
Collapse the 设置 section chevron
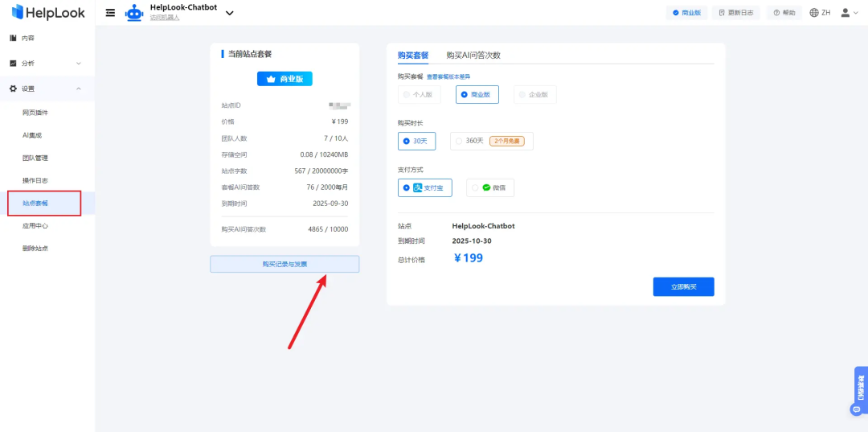[79, 88]
